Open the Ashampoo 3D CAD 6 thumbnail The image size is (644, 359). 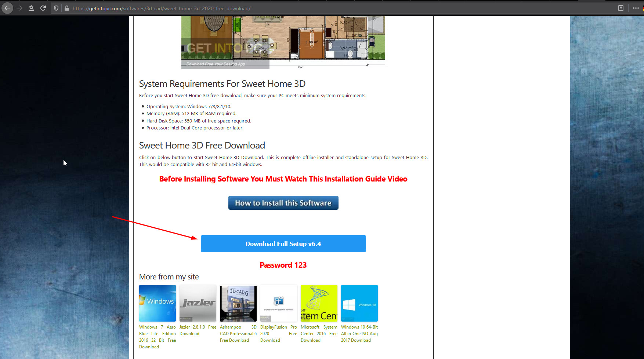pos(238,303)
